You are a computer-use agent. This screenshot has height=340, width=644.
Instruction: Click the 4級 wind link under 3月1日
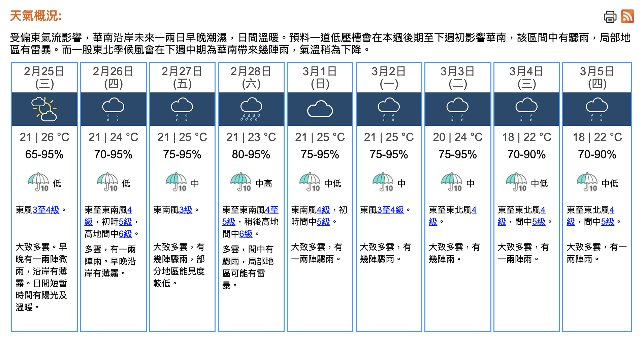323,210
